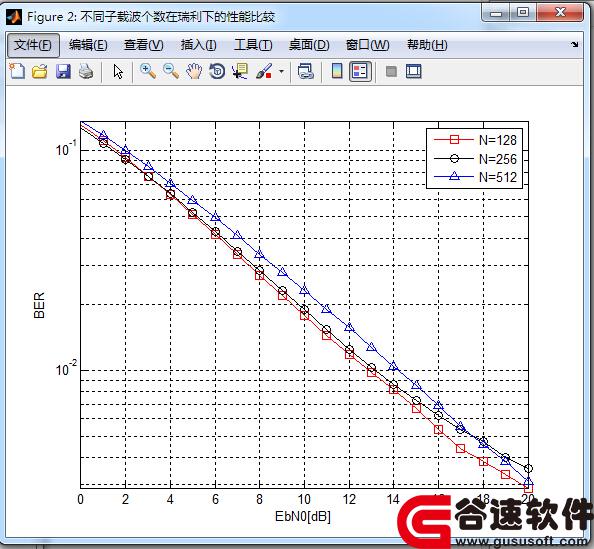Open the 帮助(H) menu
This screenshot has width=594, height=549.
(x=427, y=45)
